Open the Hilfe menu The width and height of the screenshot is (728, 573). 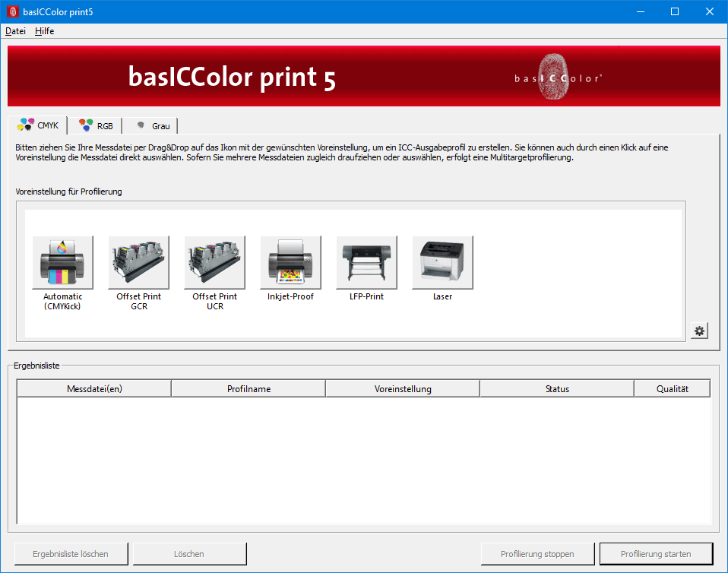44,31
